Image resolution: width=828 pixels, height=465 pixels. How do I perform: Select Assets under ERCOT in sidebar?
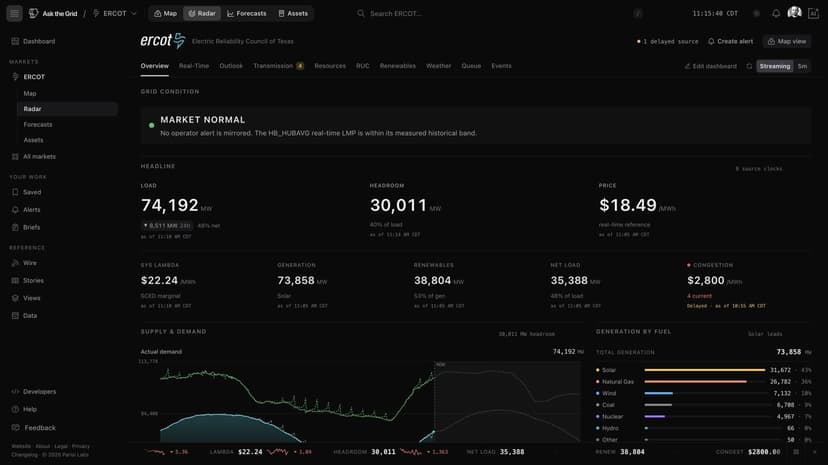tap(33, 140)
